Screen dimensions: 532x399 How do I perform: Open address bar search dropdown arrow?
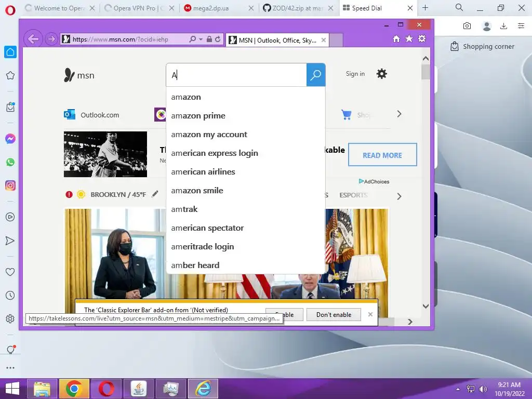201,39
